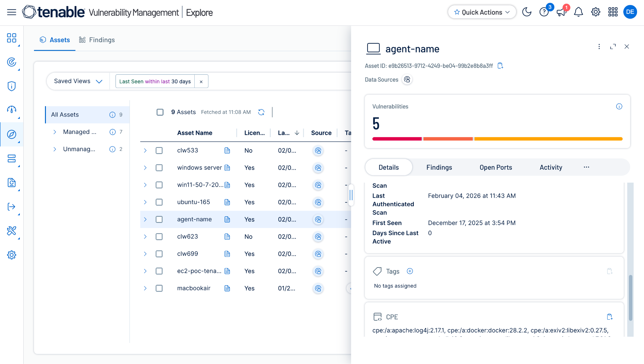Add a tag with plus icon
The height and width of the screenshot is (364, 644).
click(410, 271)
